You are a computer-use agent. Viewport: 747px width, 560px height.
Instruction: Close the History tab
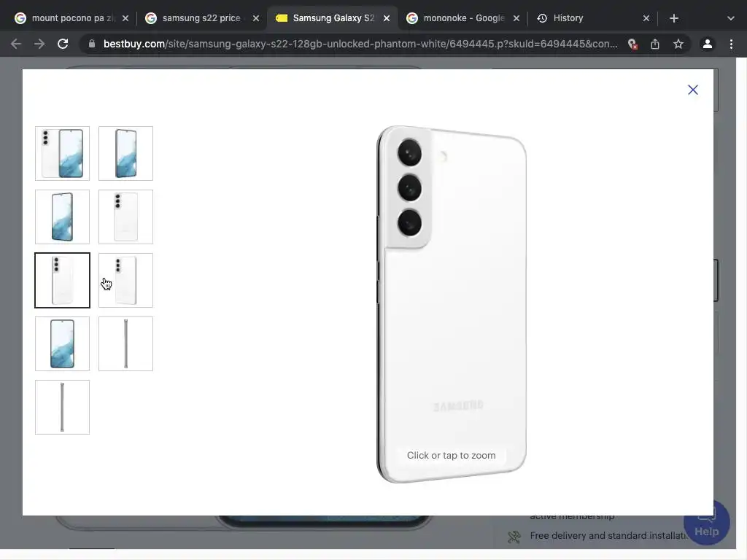click(x=646, y=18)
